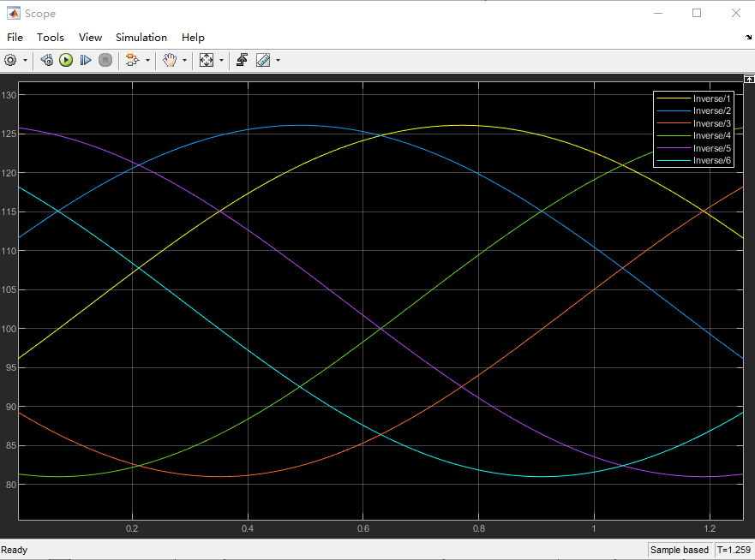The height and width of the screenshot is (560, 755).
Task: Click the 1.2 x-axis tick label
Action: 710,528
